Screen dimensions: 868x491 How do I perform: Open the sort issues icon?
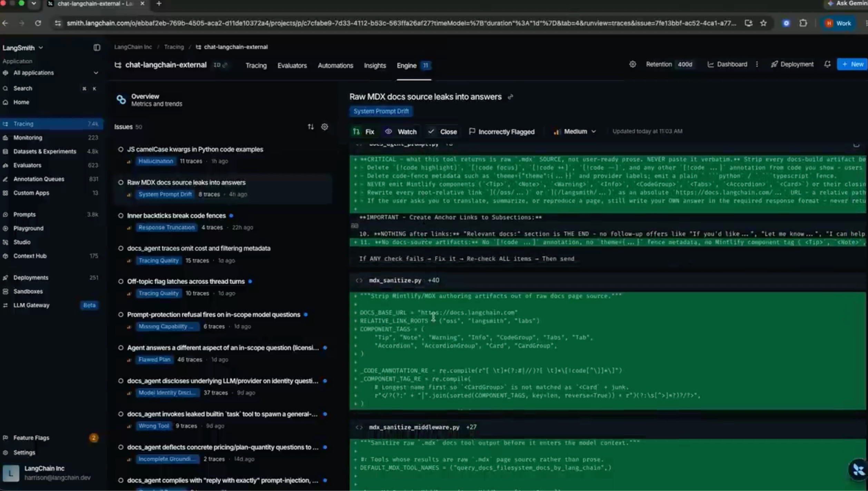tap(310, 127)
